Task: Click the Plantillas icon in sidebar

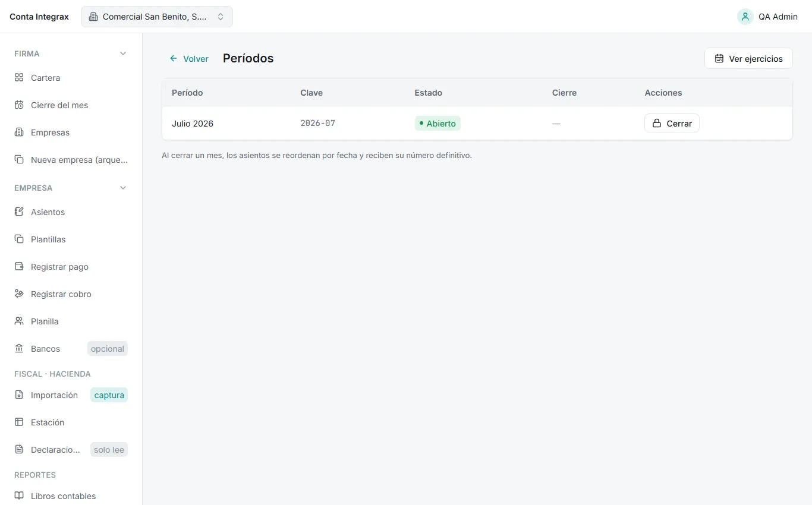Action: 19,239
